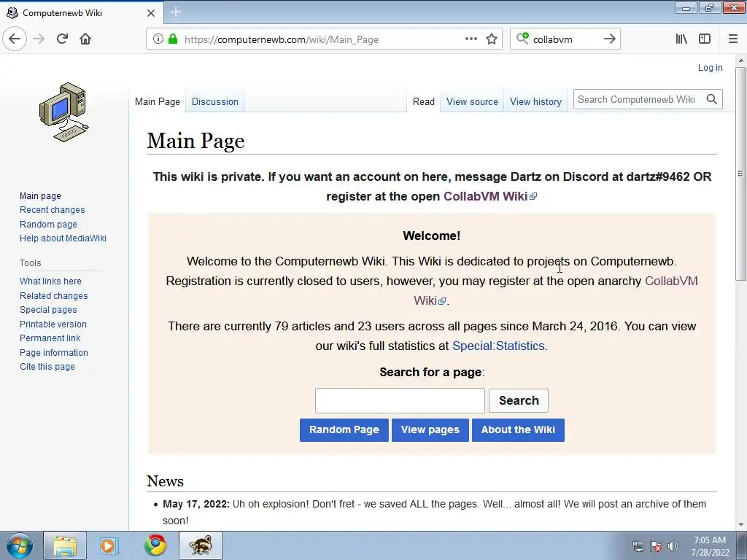Open Help about MediaWiki
747x560 pixels.
63,238
